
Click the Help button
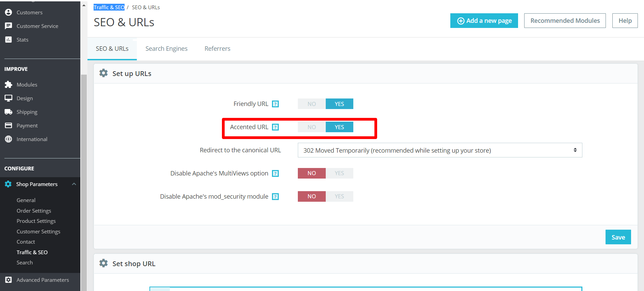pos(625,21)
